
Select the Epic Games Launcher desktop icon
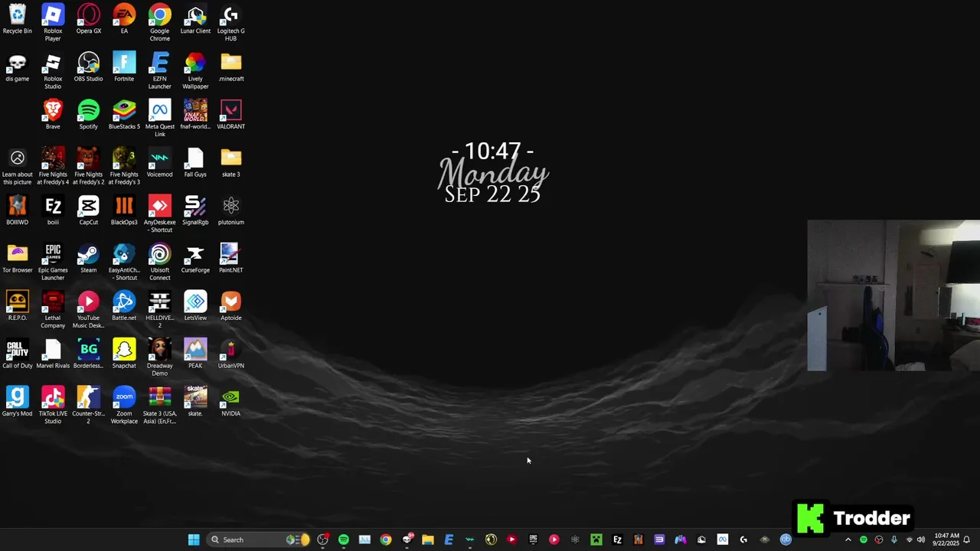[x=53, y=262]
